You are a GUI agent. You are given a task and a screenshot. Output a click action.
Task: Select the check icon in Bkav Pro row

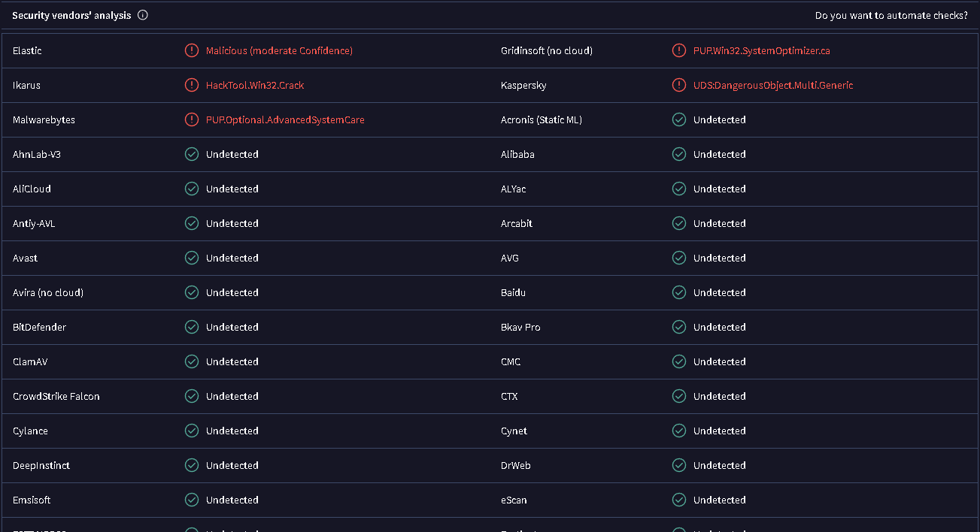[x=679, y=327]
